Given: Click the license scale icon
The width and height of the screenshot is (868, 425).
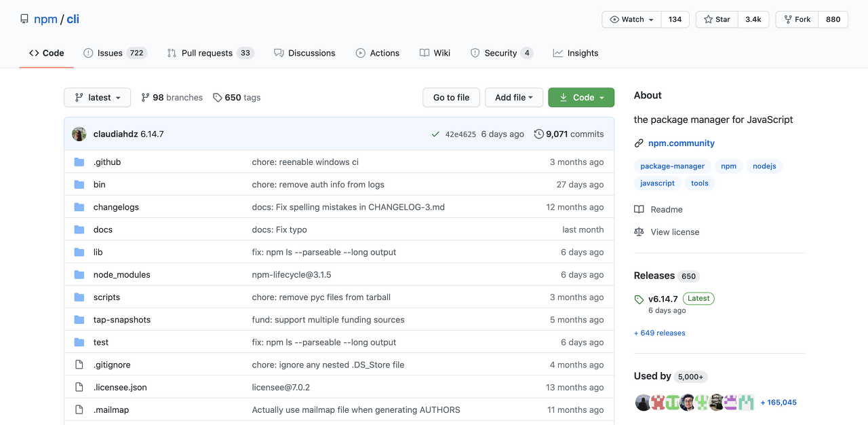Looking at the screenshot, I should pyautogui.click(x=639, y=232).
